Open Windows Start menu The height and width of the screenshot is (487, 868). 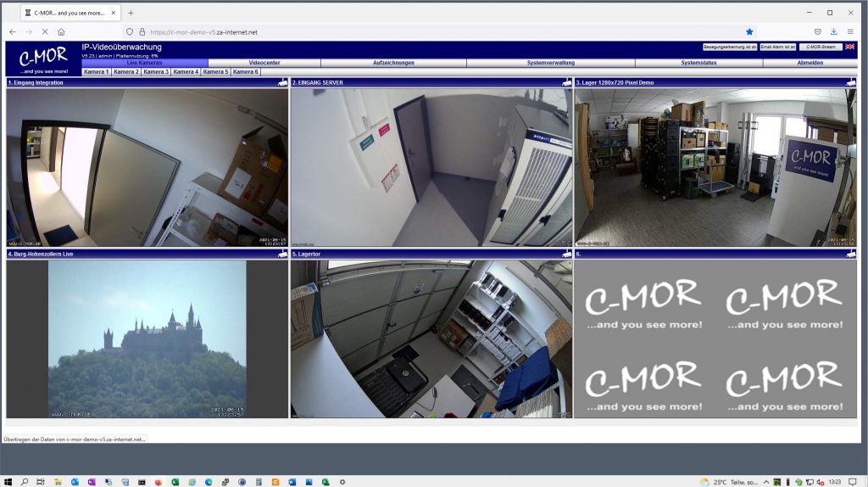(x=8, y=482)
